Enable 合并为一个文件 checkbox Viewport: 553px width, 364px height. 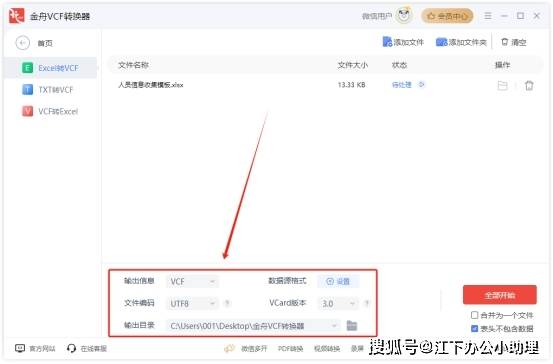474,315
